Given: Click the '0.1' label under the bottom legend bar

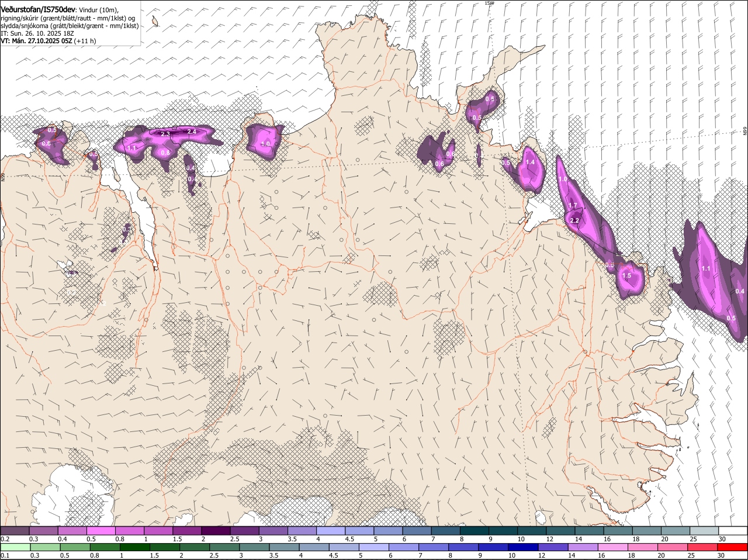Looking at the screenshot, I should click(x=5, y=556).
